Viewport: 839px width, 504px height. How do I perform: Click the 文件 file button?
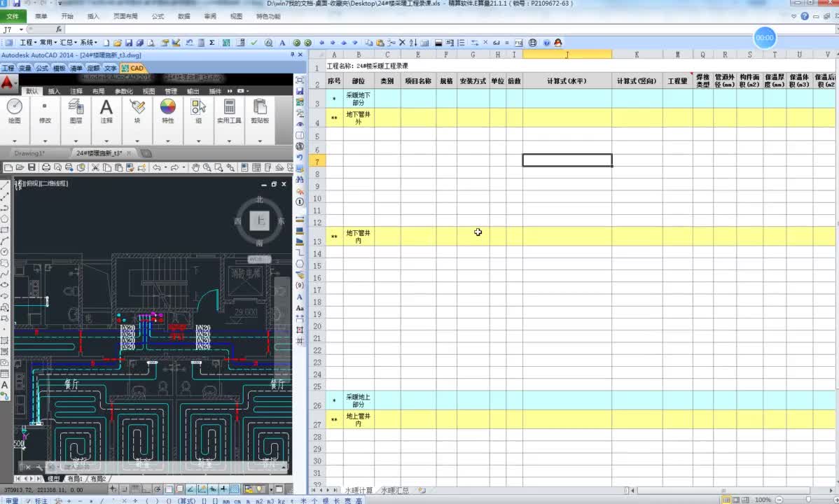click(x=13, y=17)
